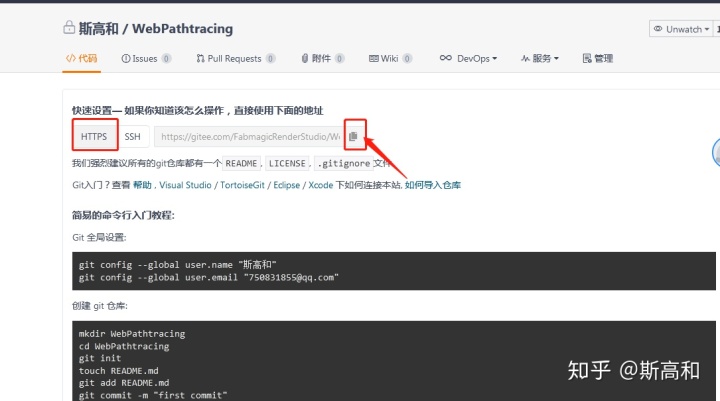Click the cd WebPathtracing command line
This screenshot has width=720, height=401.
[124, 346]
